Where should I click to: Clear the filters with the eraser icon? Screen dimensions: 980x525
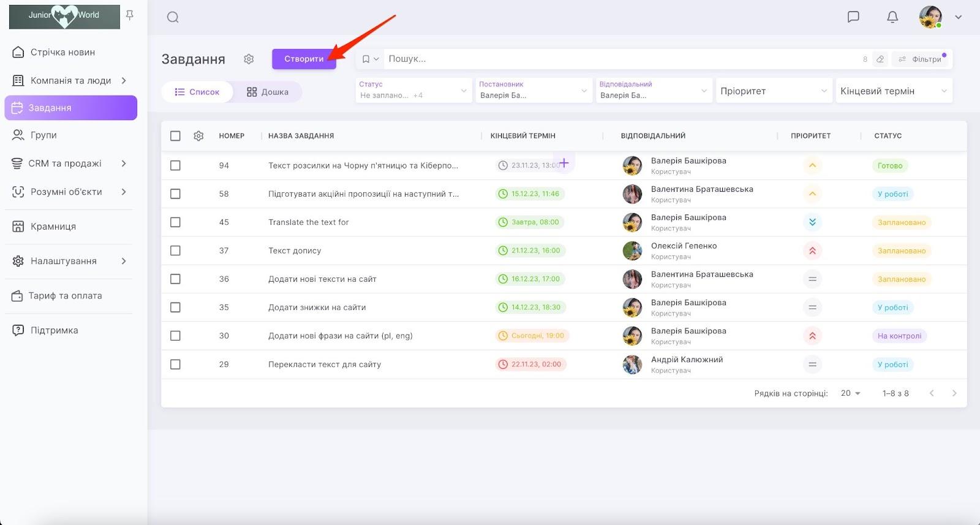pos(880,59)
